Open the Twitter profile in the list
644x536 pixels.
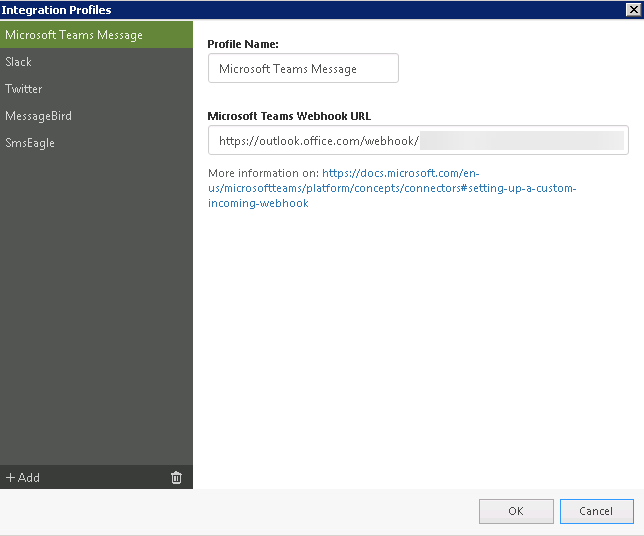coord(23,89)
